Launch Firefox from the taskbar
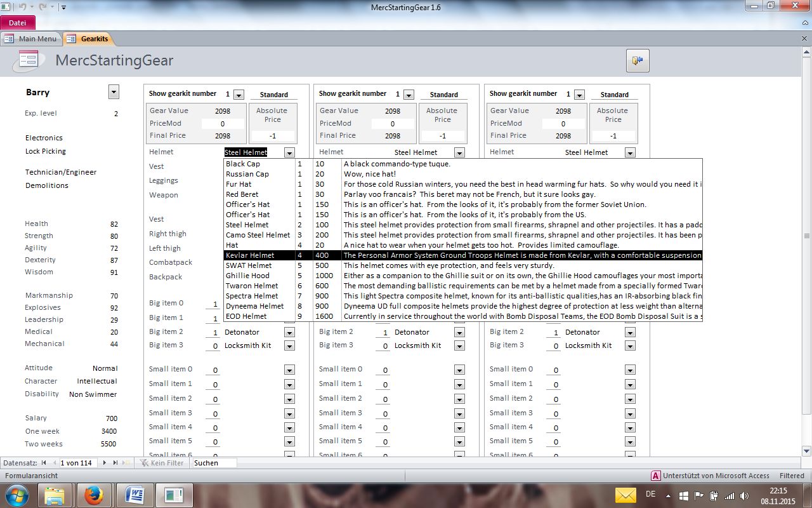Image resolution: width=812 pixels, height=508 pixels. pos(95,495)
